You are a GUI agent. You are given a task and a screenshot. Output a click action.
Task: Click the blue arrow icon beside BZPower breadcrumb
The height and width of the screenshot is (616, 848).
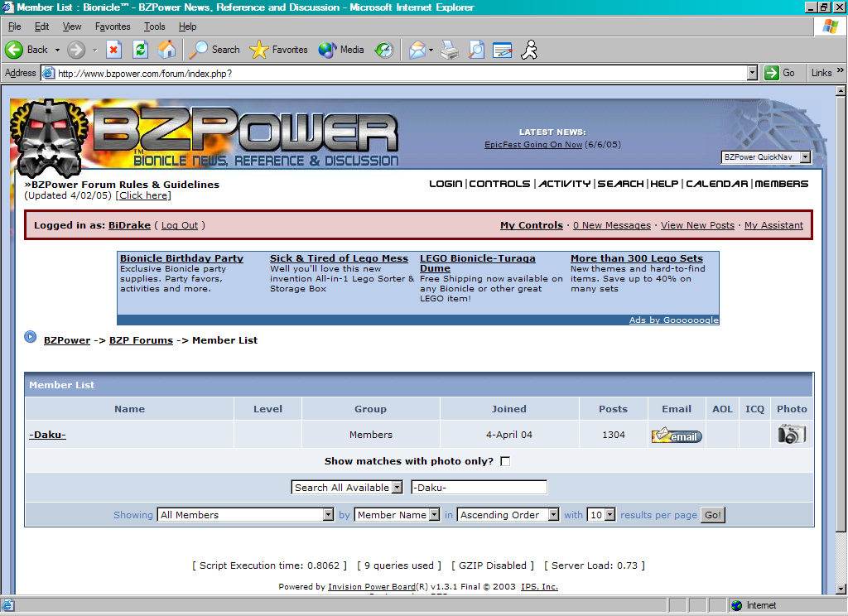pos(31,337)
